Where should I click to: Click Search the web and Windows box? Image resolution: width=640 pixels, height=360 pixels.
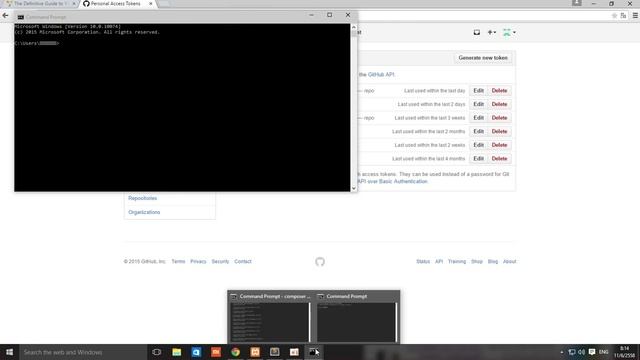pos(83,352)
